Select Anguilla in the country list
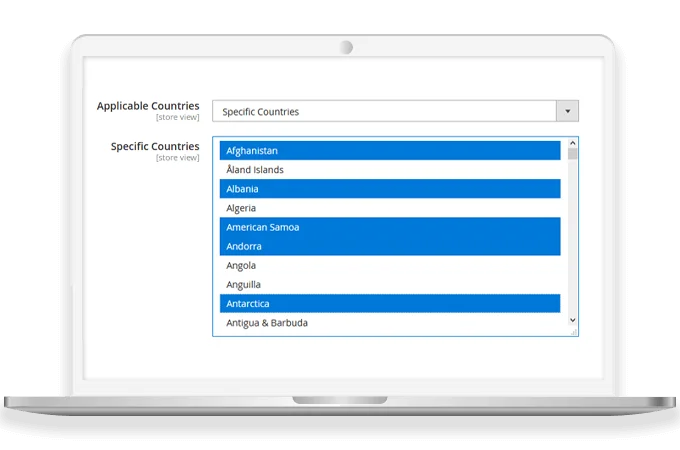680x450 pixels. [x=390, y=284]
